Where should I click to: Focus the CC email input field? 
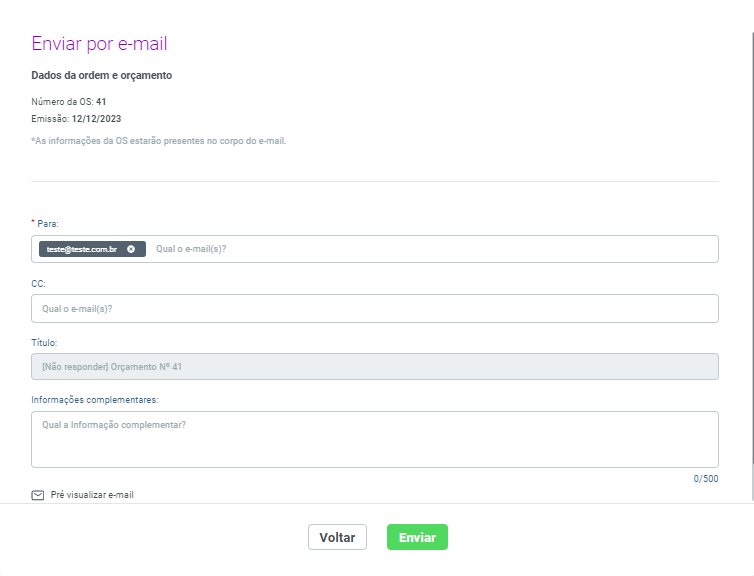coord(375,309)
